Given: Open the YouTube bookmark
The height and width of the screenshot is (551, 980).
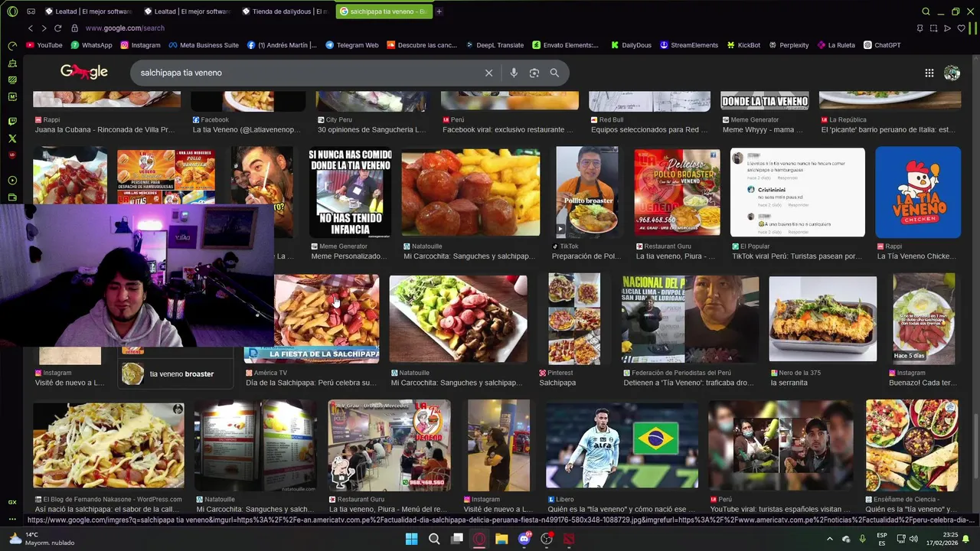Looking at the screenshot, I should pyautogui.click(x=44, y=45).
